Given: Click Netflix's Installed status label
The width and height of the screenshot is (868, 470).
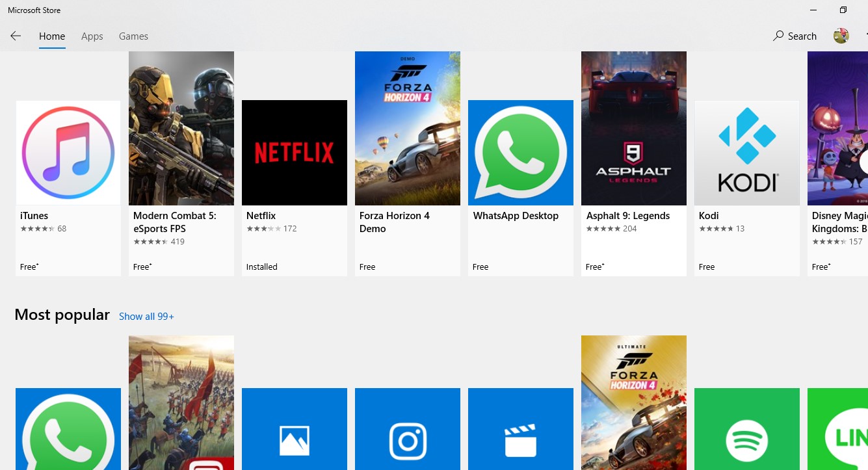Looking at the screenshot, I should click(x=262, y=267).
